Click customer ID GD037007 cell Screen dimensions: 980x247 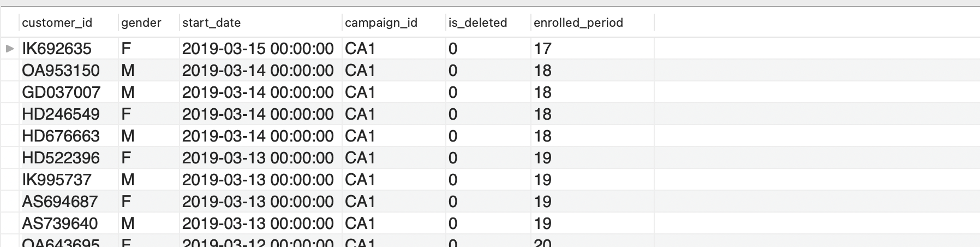pyautogui.click(x=68, y=92)
